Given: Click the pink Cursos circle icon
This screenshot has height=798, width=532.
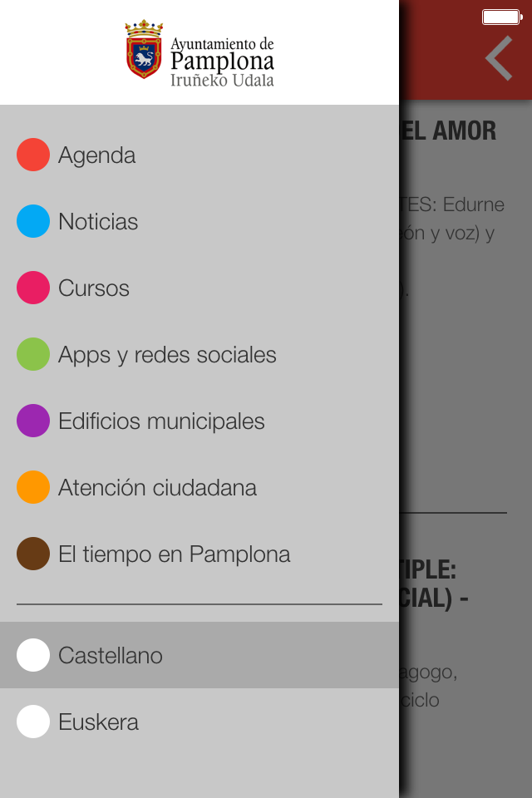Looking at the screenshot, I should 33,288.
